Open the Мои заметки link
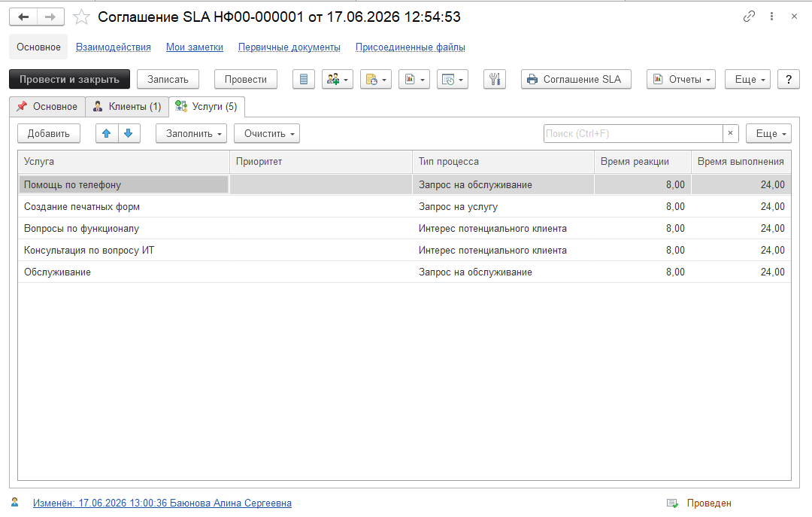Screen dimensions: 812x517 point(195,47)
